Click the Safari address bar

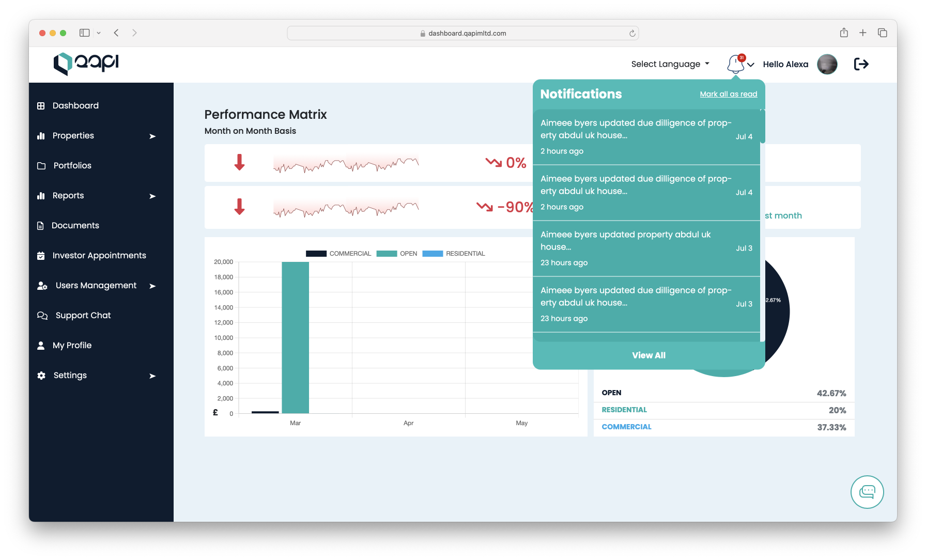[x=462, y=34]
